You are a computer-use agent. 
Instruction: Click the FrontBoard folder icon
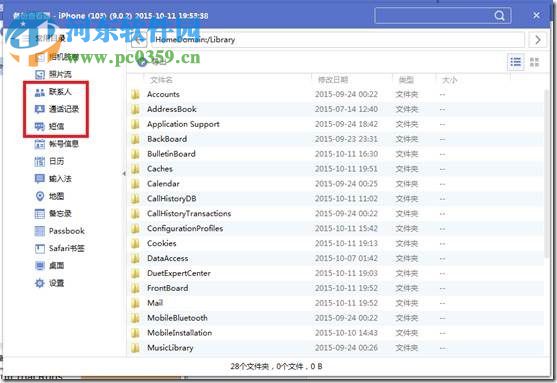tap(135, 288)
